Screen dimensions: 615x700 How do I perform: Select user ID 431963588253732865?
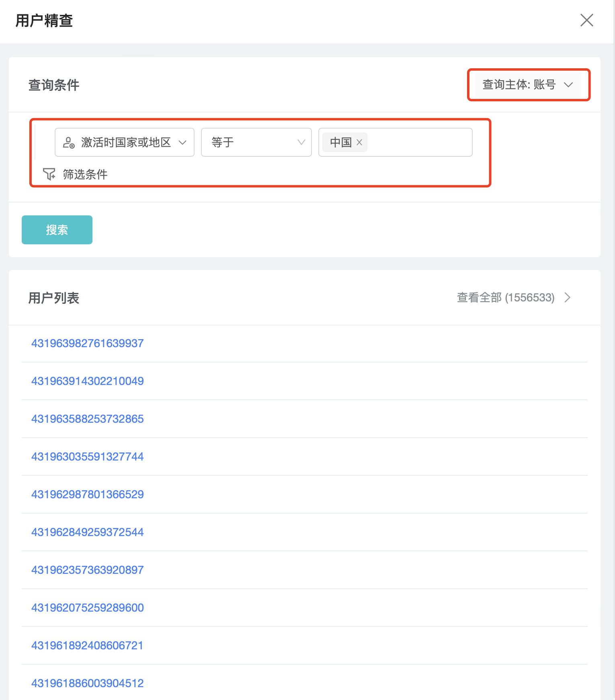[87, 419]
